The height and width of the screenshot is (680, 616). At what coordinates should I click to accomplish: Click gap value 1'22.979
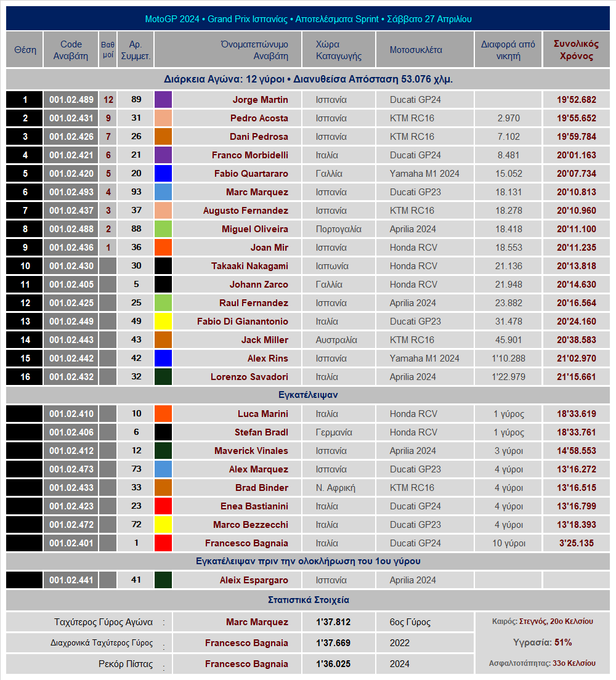pos(508,377)
